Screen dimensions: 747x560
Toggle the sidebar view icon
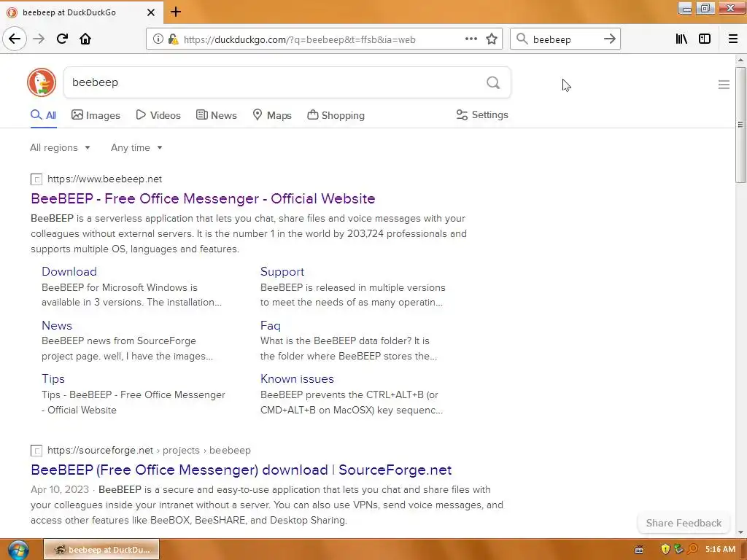tap(705, 39)
